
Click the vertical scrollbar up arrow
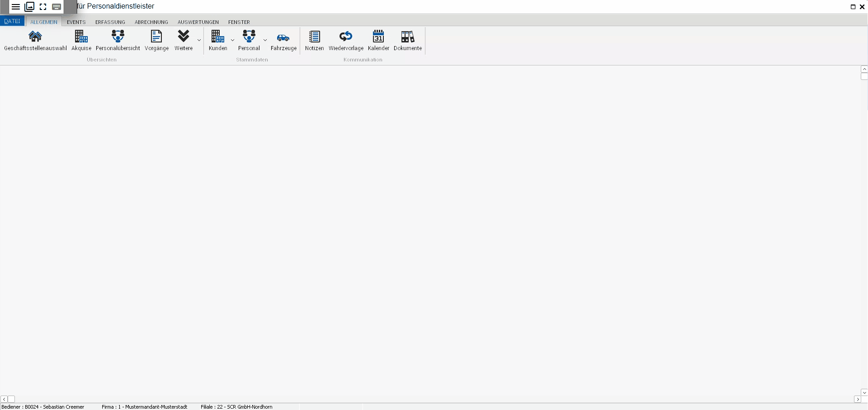pyautogui.click(x=864, y=69)
